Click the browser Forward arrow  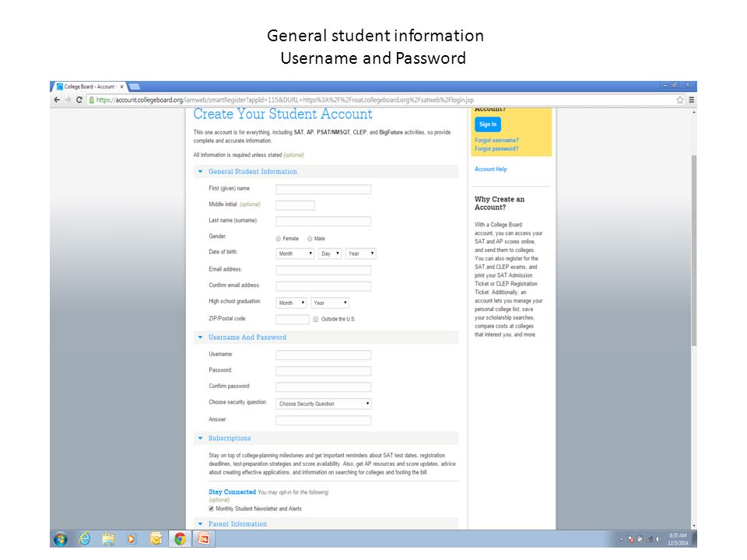[x=68, y=100]
